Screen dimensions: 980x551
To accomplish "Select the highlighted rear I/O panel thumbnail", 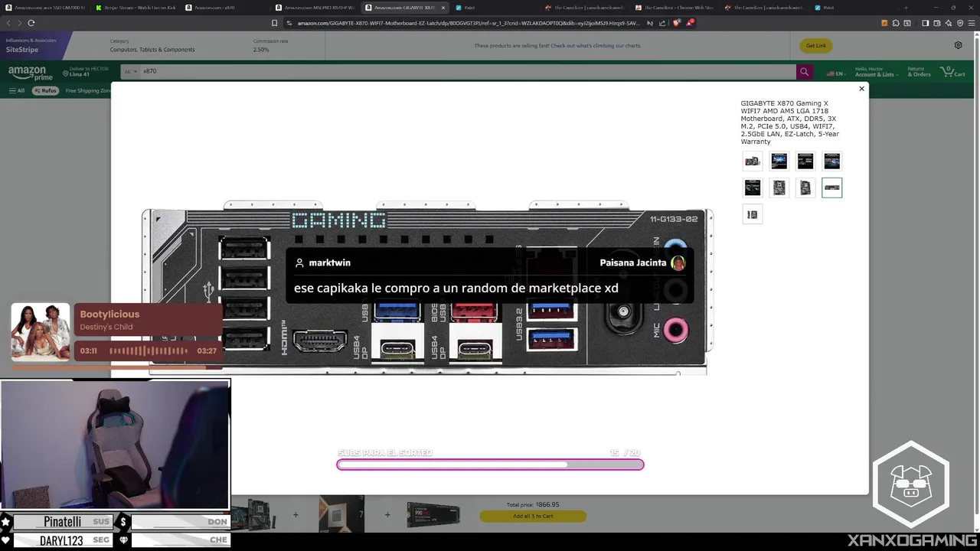I will point(831,187).
